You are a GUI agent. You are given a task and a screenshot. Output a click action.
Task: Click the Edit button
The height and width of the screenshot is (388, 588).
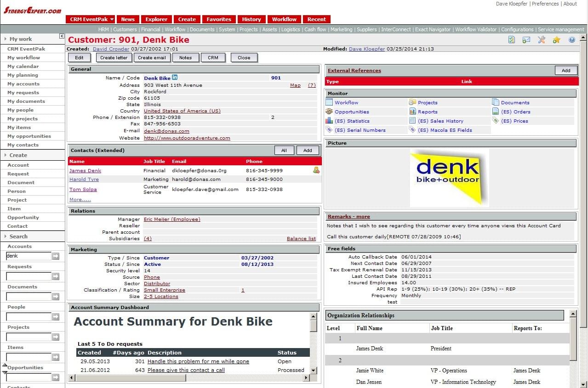point(80,58)
